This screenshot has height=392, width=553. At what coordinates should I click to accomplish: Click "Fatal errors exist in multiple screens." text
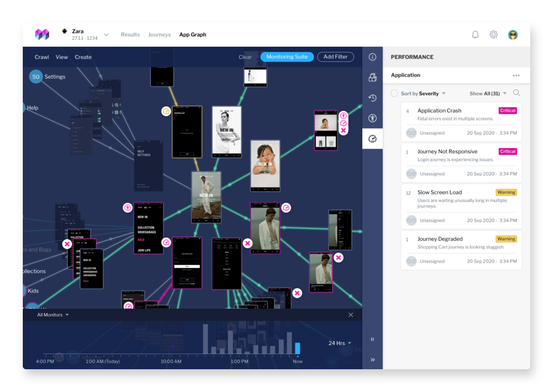pos(455,119)
